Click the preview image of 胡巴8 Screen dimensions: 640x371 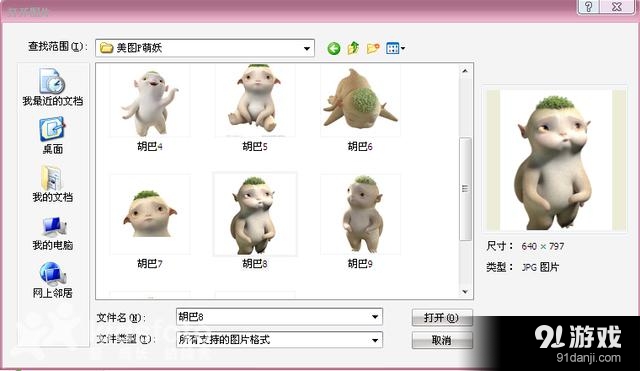[x=556, y=160]
